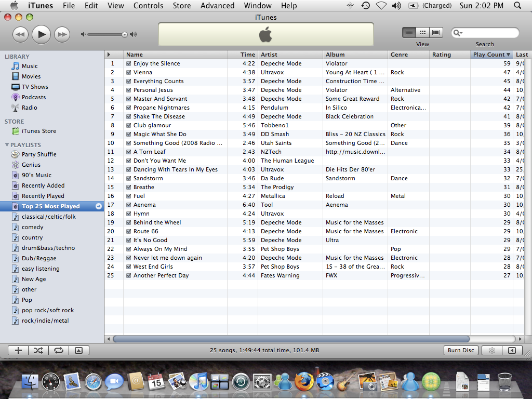Open the TV Shows library
Screen dimensions: 532x399
[x=52, y=87]
